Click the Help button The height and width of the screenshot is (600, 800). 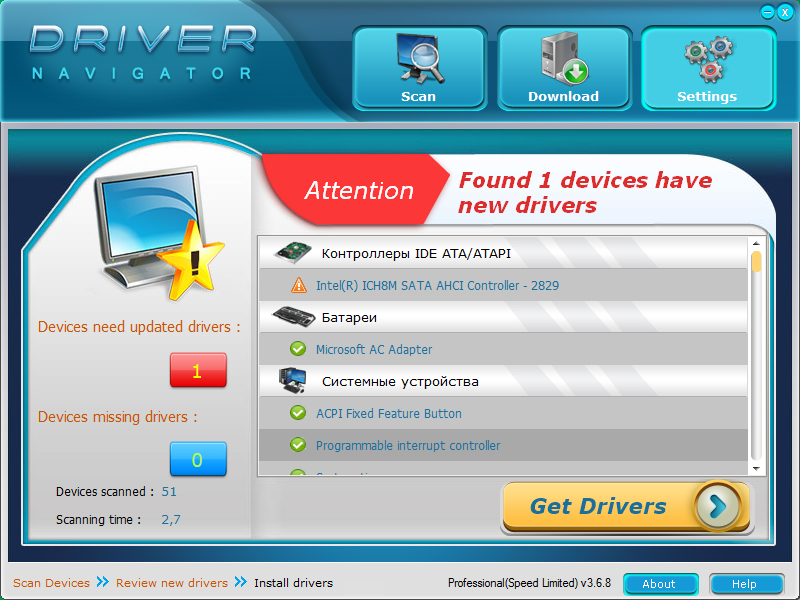tap(745, 584)
